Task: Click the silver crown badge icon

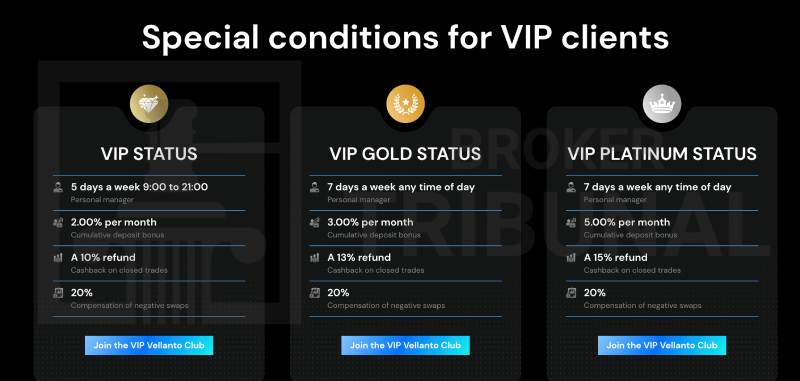Action: click(662, 104)
